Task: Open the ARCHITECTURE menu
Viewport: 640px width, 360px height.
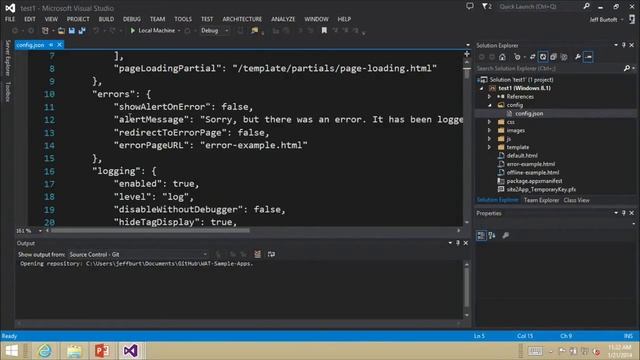Action: coord(242,19)
